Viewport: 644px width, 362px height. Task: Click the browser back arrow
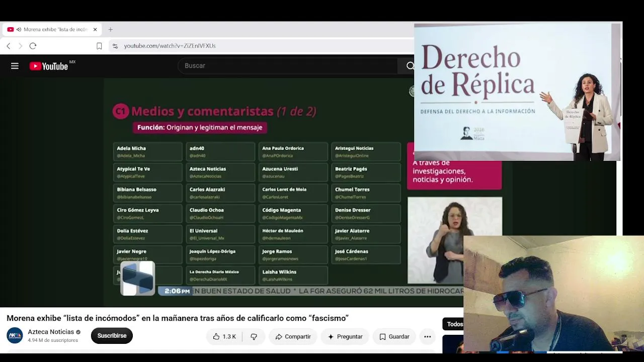(9, 46)
